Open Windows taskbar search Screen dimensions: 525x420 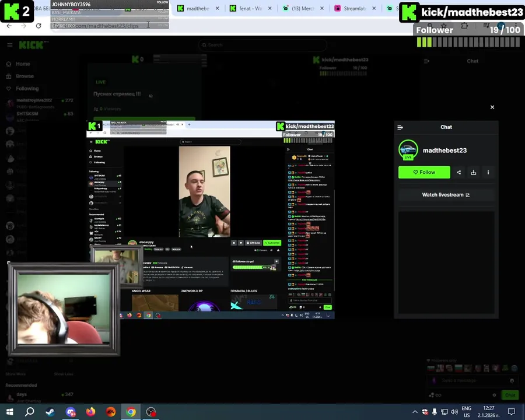pos(30,412)
